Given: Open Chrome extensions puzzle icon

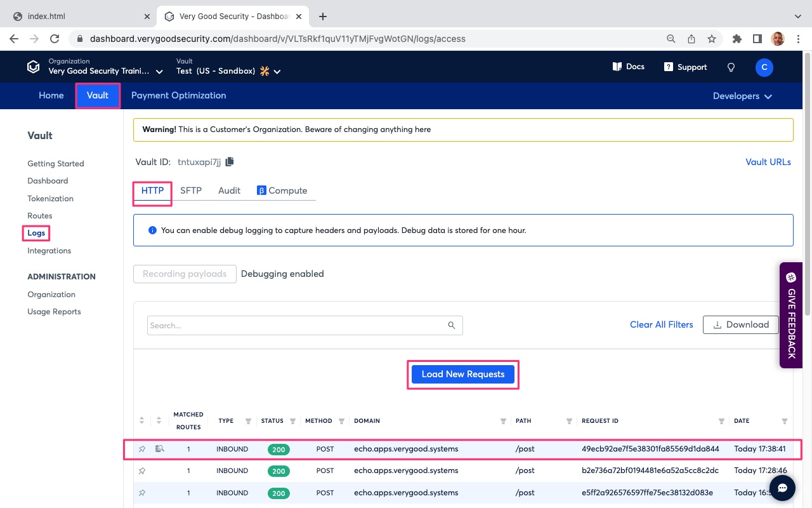Looking at the screenshot, I should pyautogui.click(x=737, y=39).
